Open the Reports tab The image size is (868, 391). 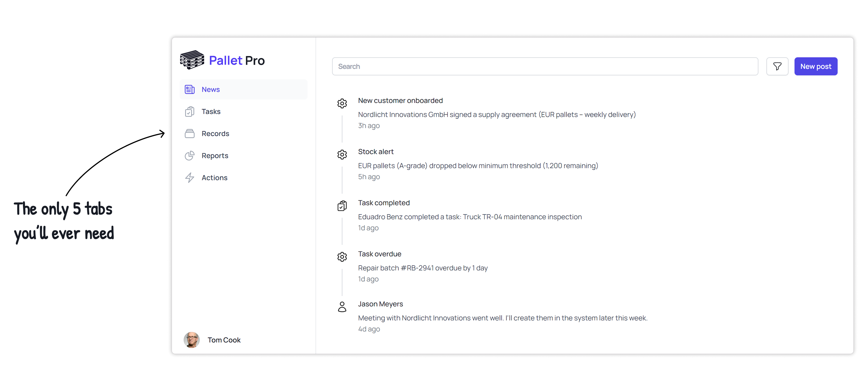[x=215, y=156]
